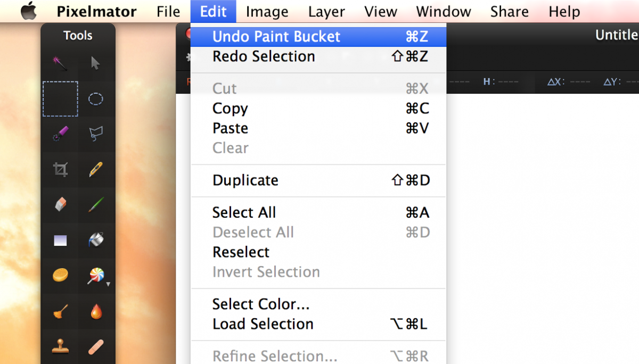Open the Layer menu
The image size is (639, 364).
(326, 11)
